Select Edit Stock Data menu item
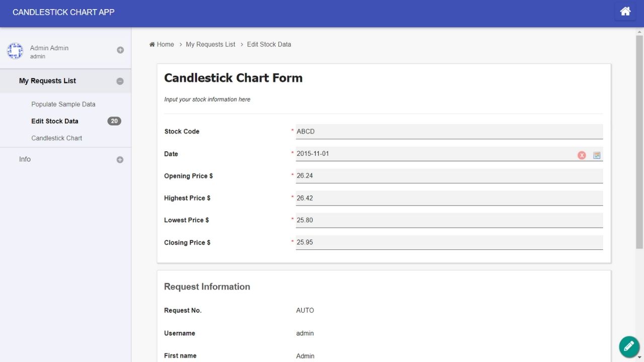Image resolution: width=644 pixels, height=362 pixels. click(55, 121)
